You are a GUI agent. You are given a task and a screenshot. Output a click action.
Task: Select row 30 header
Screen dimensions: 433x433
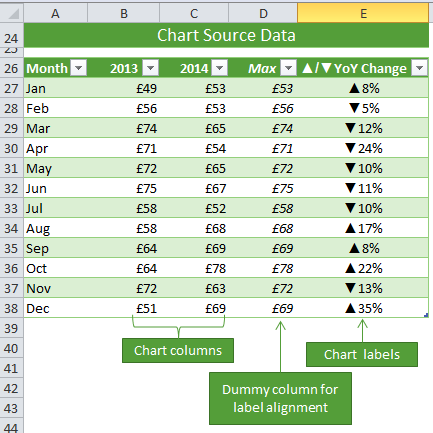coord(11,148)
